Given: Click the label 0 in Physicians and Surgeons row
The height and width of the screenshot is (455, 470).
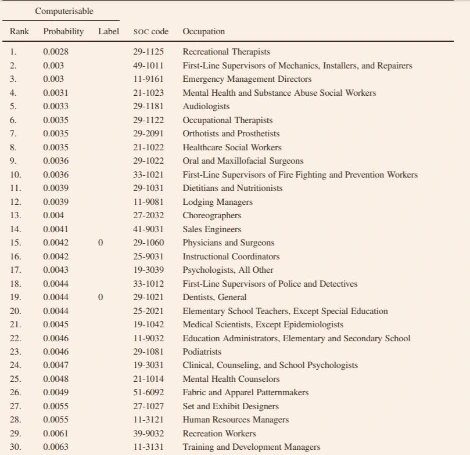Looking at the screenshot, I should (101, 243).
